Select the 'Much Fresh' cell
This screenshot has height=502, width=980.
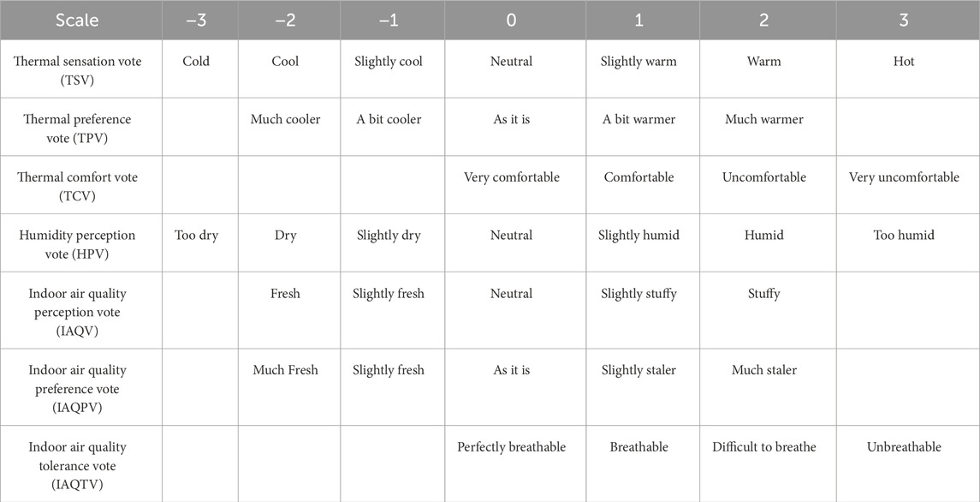click(285, 370)
